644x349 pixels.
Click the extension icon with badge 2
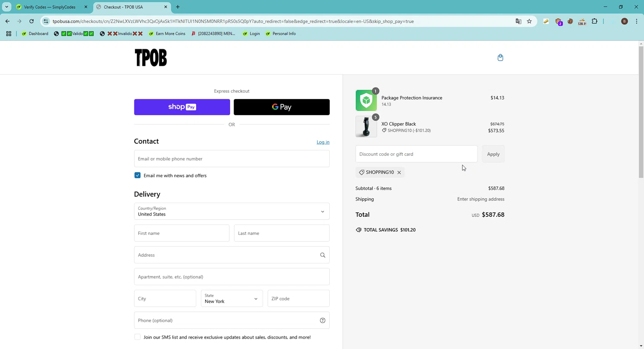[x=559, y=21]
